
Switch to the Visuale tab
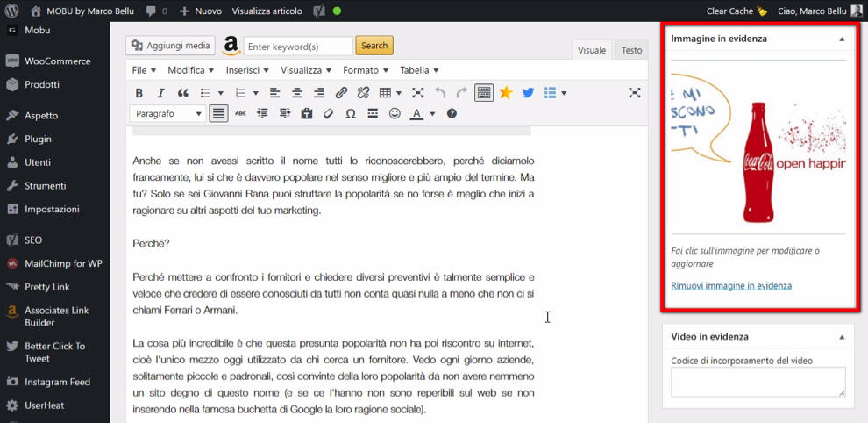592,50
